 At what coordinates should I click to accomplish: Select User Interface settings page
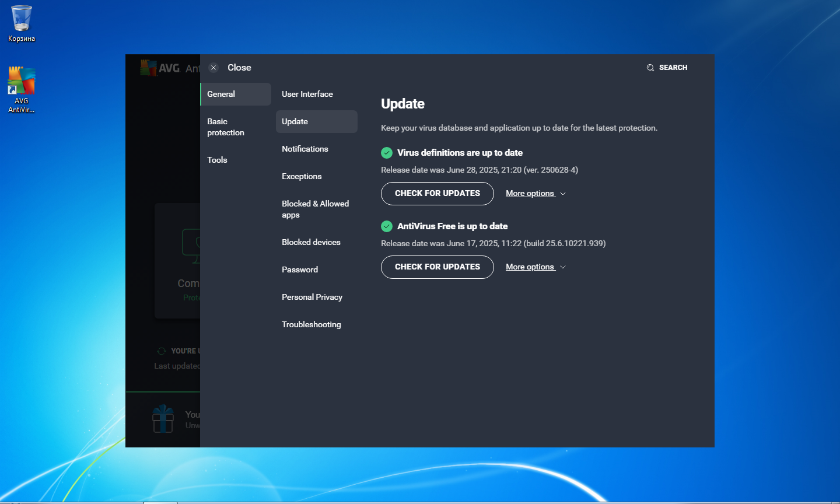317,94
